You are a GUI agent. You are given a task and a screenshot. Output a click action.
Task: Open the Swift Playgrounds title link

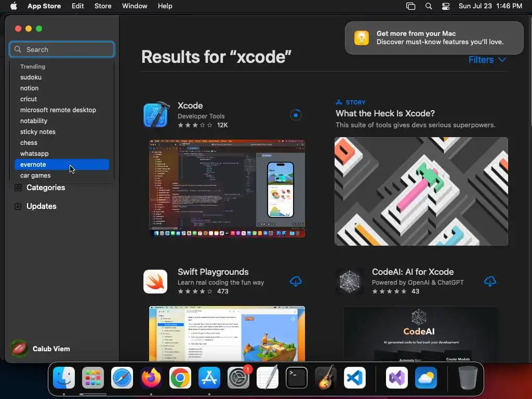[213, 272]
